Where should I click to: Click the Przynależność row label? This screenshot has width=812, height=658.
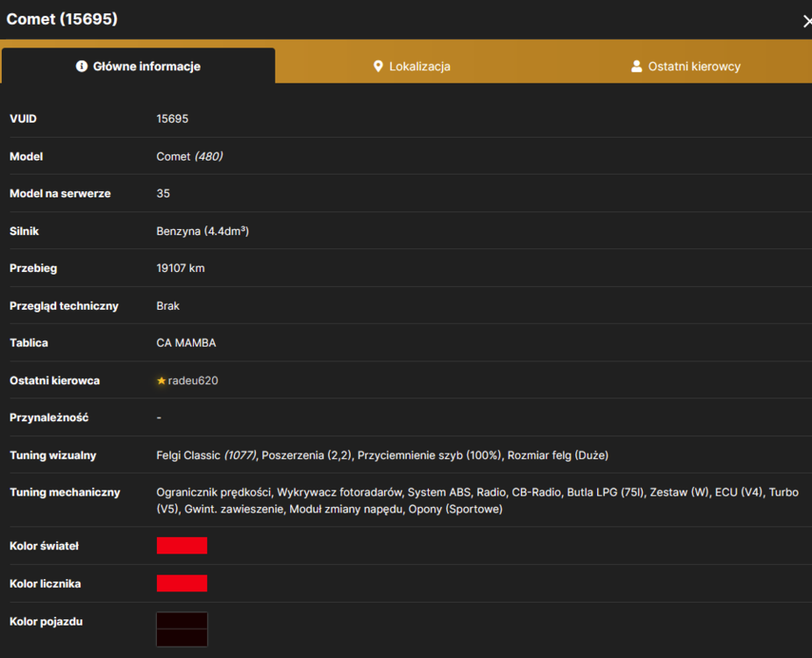click(49, 418)
